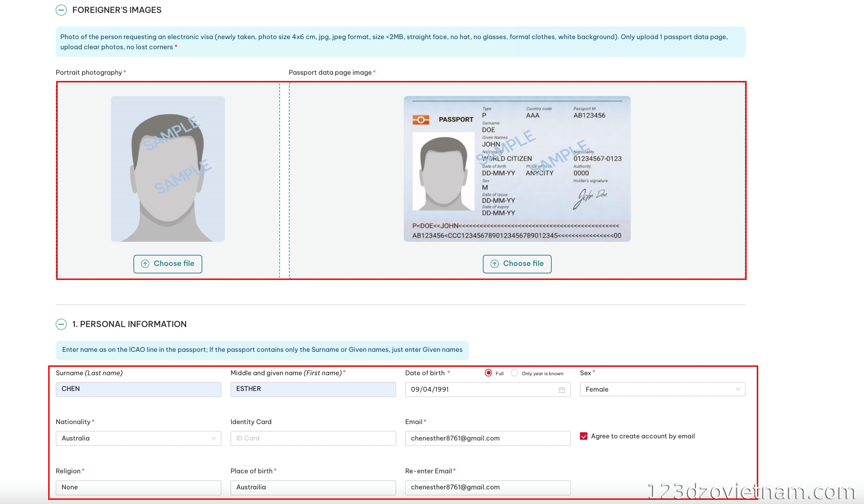The image size is (864, 504).
Task: Click the upload arrow icon in portrait Choose file
Action: click(x=145, y=264)
